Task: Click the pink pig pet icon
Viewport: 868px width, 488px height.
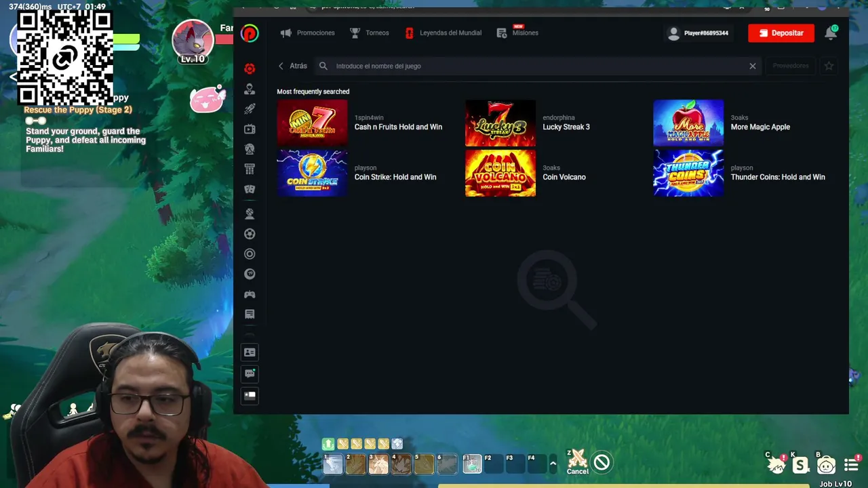Action: pos(207,100)
